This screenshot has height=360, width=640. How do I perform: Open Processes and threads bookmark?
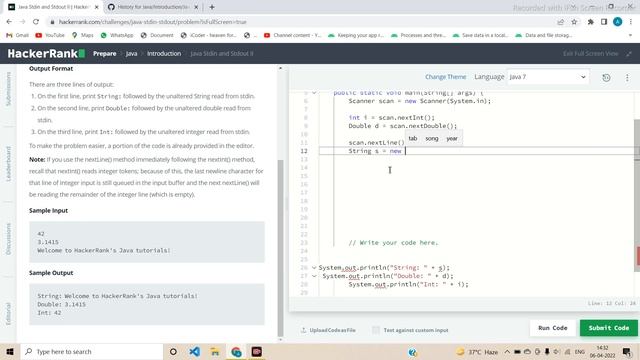click(419, 35)
